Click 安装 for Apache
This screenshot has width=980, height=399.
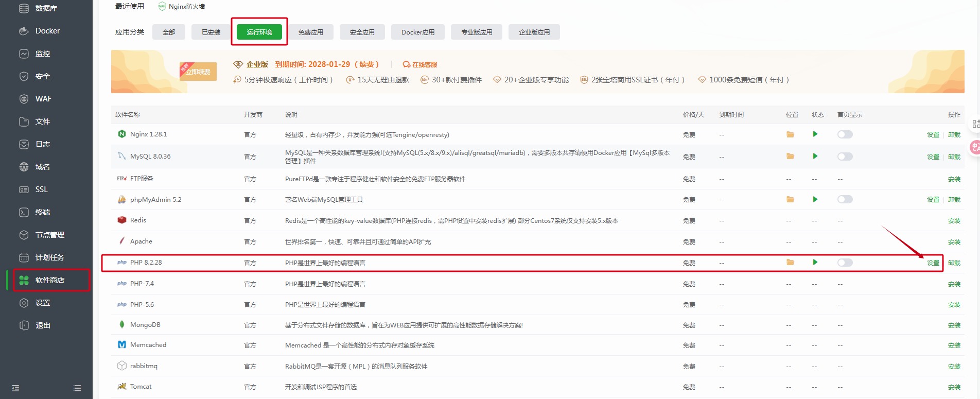coord(954,242)
